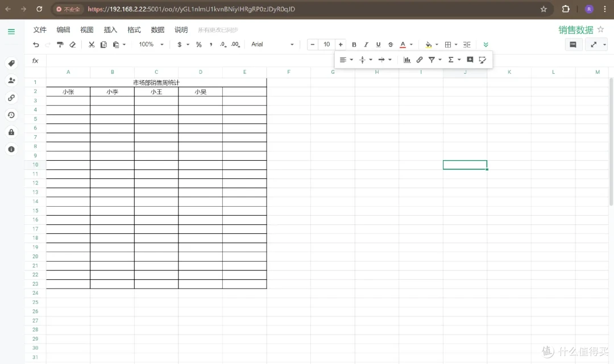The height and width of the screenshot is (364, 614).
Task: Toggle strikethrough formatting
Action: (x=391, y=44)
